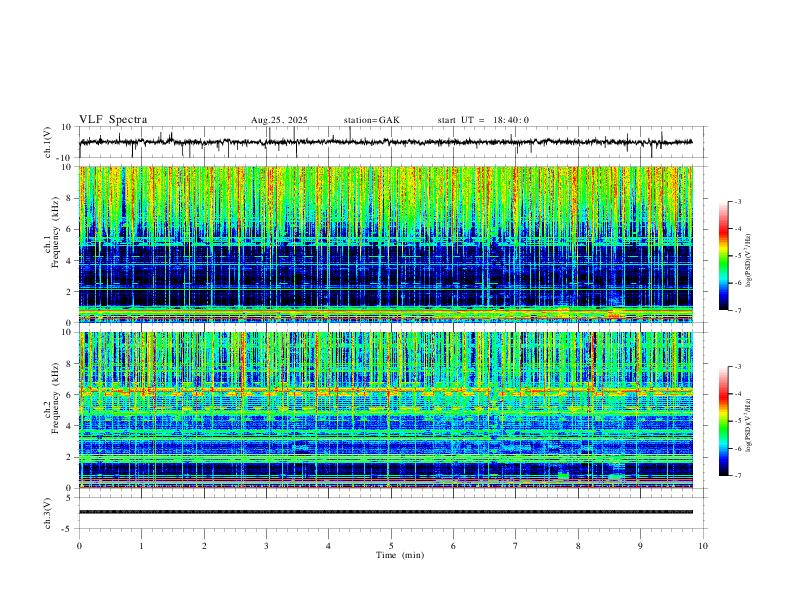Click time axis tick label '5'
The image size is (792, 612).
coord(391,546)
